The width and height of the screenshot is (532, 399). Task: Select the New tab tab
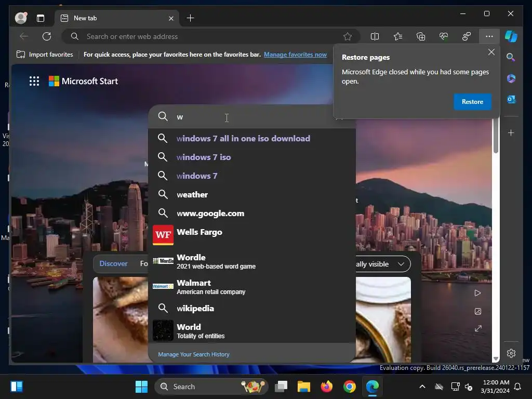pyautogui.click(x=117, y=18)
